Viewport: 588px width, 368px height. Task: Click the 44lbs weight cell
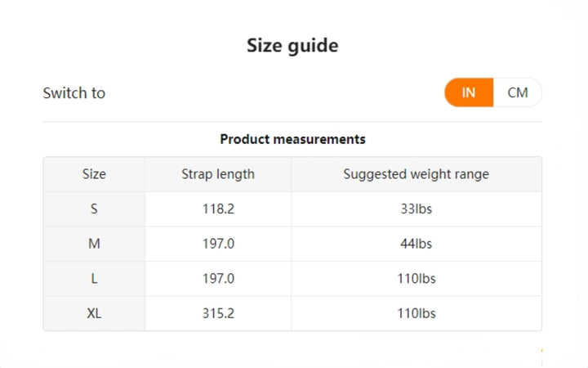pos(416,244)
